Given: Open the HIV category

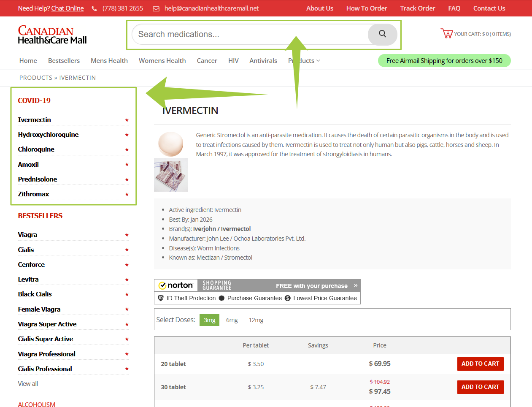Looking at the screenshot, I should tap(233, 61).
